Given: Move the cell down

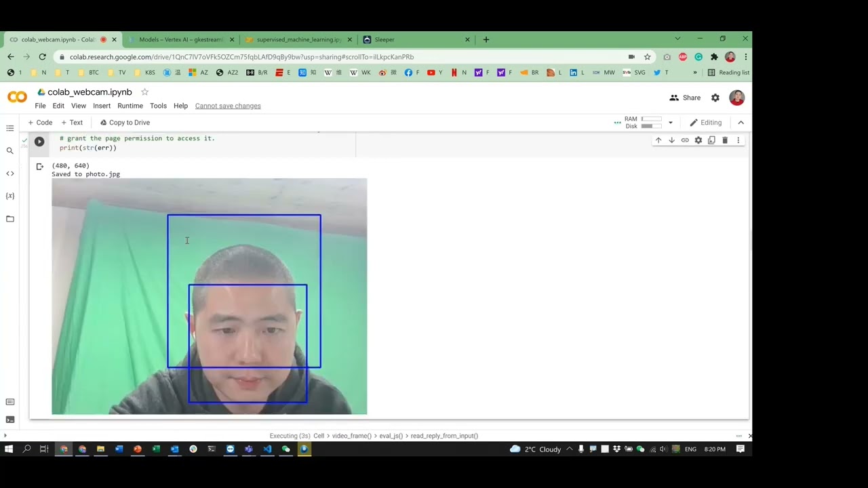Looking at the screenshot, I should pyautogui.click(x=671, y=140).
